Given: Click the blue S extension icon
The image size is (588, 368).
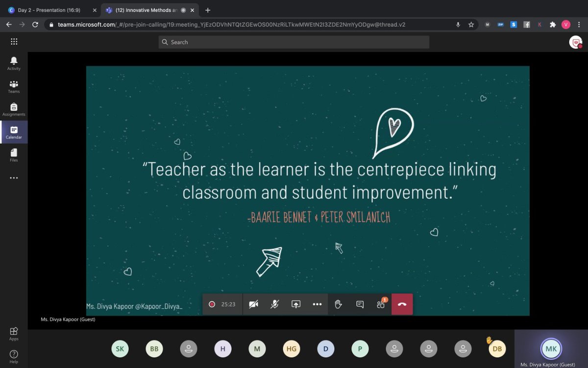Looking at the screenshot, I should 514,25.
